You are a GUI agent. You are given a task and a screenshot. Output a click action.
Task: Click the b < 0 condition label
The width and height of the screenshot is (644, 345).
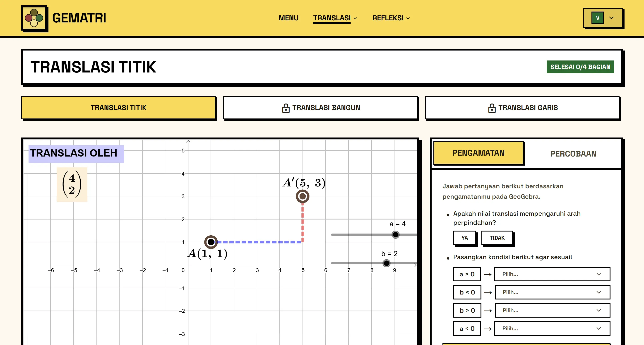click(x=467, y=292)
